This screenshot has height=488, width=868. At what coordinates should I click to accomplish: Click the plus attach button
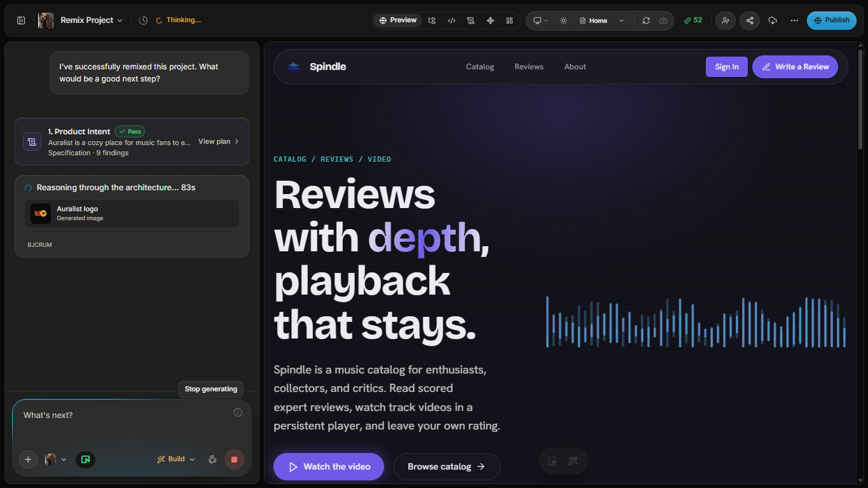click(x=28, y=459)
